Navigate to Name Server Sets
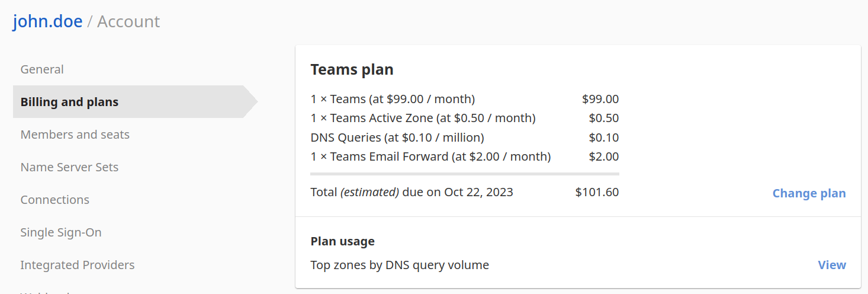Screen dimensions: 868x294 [69, 167]
